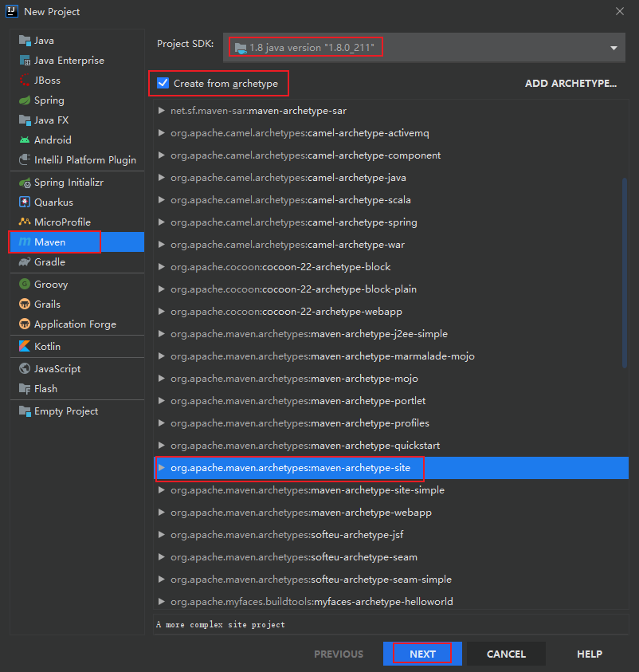Select camel-archetype-war row text
Screen dimensions: 639x672
(288, 244)
